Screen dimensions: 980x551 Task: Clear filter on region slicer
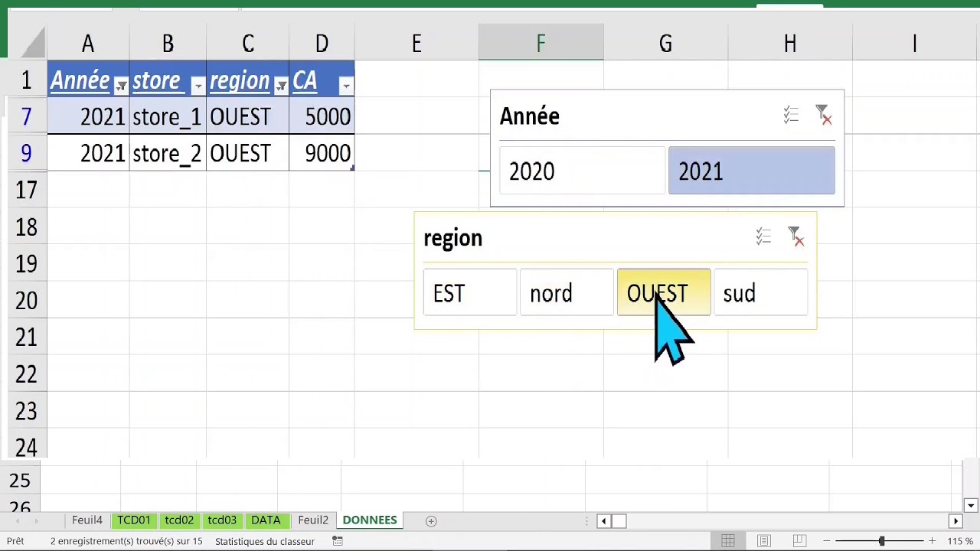point(796,236)
